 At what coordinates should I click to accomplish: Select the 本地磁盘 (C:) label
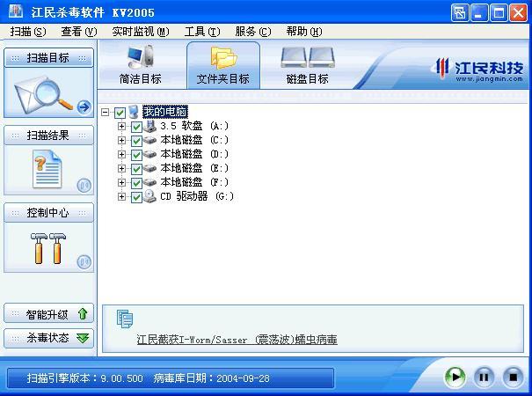tap(194, 140)
